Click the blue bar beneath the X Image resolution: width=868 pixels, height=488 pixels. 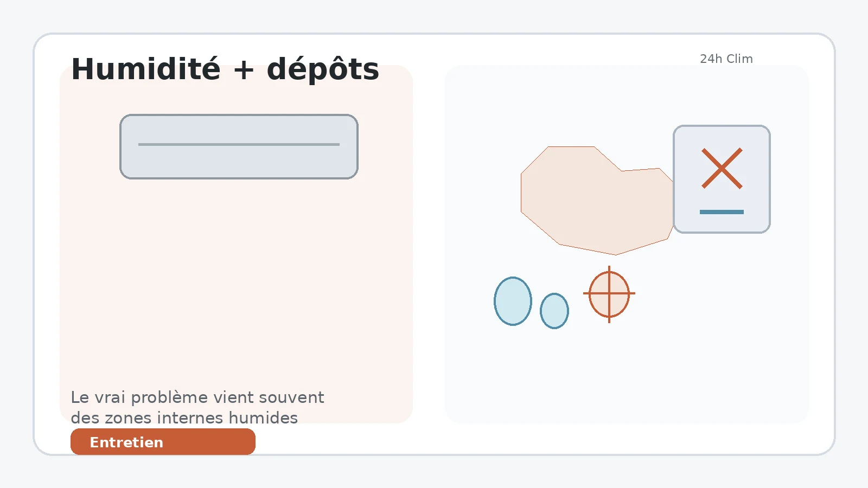pos(722,212)
